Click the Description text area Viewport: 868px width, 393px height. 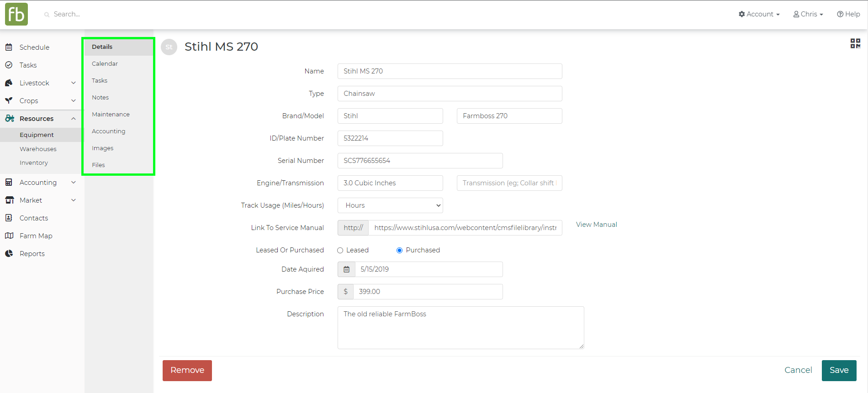[x=460, y=328]
